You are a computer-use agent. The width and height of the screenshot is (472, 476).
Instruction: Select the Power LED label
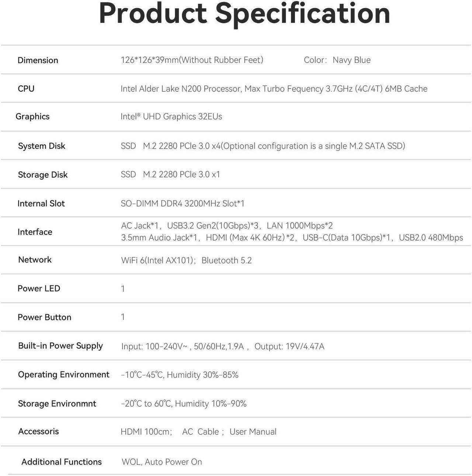point(39,288)
